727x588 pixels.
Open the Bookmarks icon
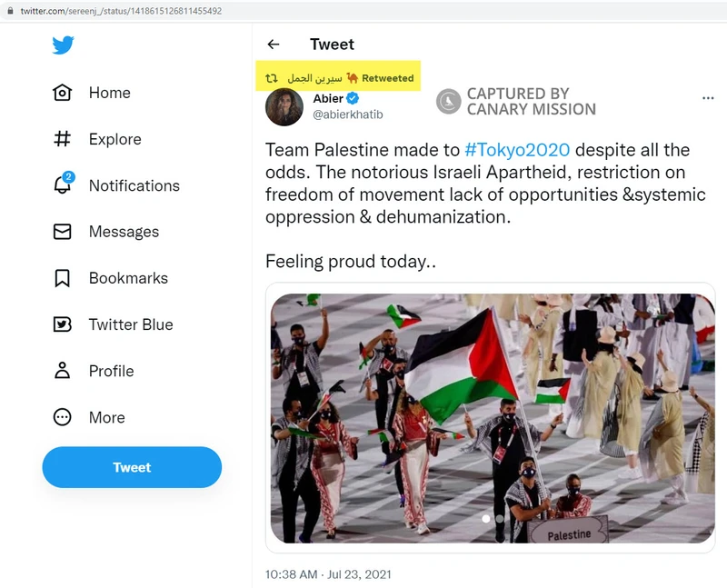(62, 278)
